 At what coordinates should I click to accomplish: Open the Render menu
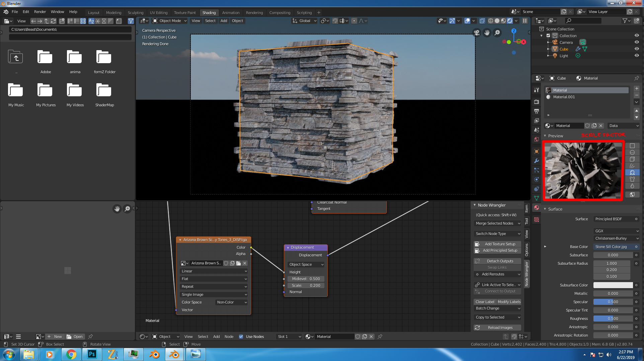pos(40,12)
